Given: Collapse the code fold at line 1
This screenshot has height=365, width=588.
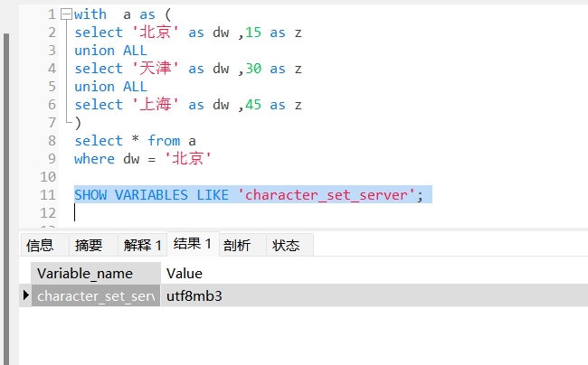Looking at the screenshot, I should tap(66, 14).
